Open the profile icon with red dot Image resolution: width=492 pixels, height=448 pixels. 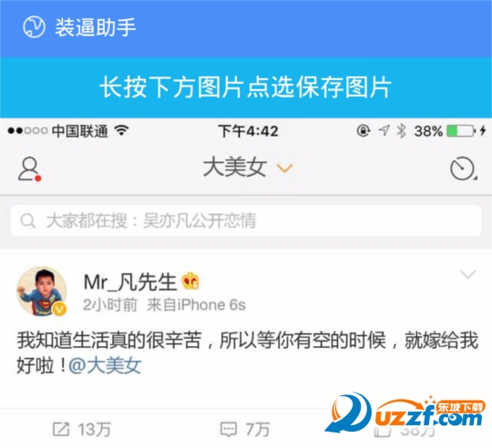pos(29,169)
